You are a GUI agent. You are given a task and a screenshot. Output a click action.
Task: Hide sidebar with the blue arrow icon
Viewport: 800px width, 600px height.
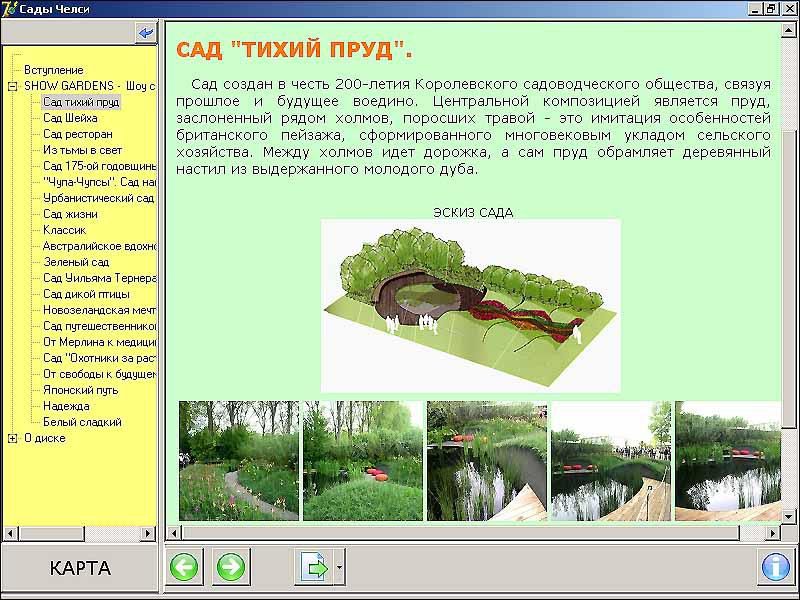(147, 33)
